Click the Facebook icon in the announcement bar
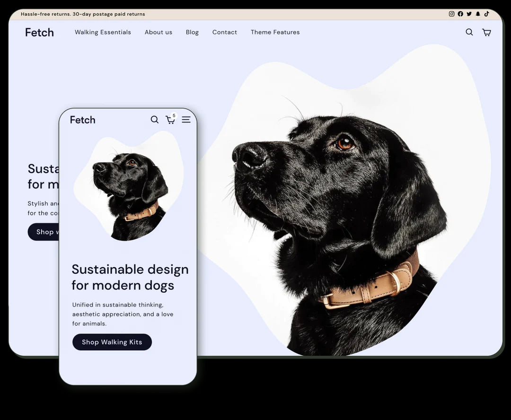The width and height of the screenshot is (511, 420). point(460,14)
